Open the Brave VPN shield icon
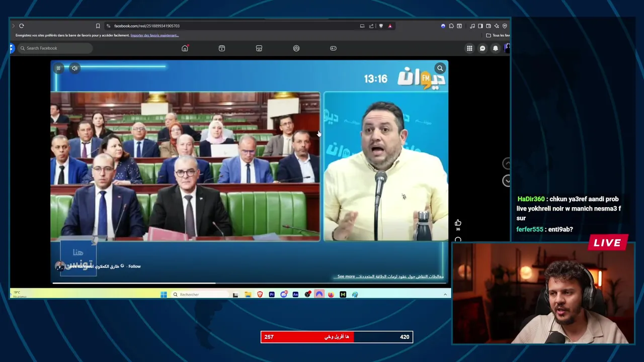Screen dimensions: 644x362 click(505, 26)
